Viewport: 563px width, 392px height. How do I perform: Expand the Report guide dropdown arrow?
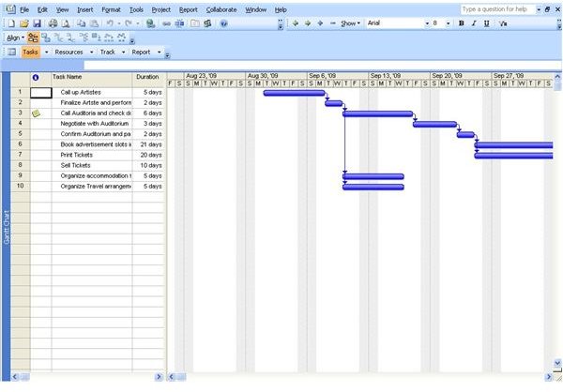click(160, 53)
